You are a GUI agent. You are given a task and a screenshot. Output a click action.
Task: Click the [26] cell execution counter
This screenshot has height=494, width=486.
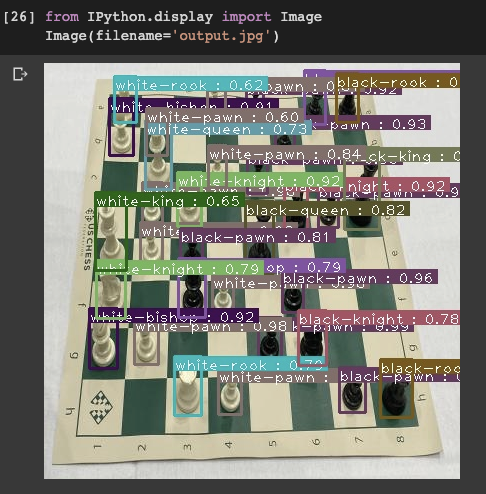[19, 17]
